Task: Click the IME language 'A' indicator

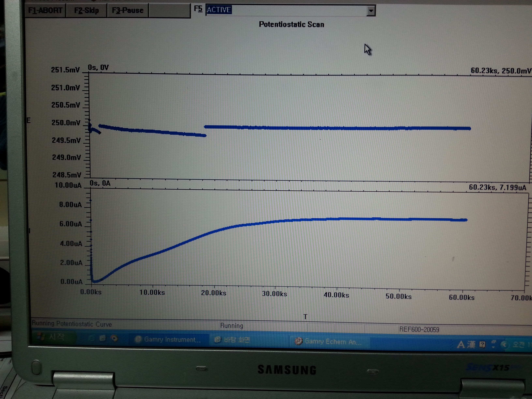Action: (461, 344)
